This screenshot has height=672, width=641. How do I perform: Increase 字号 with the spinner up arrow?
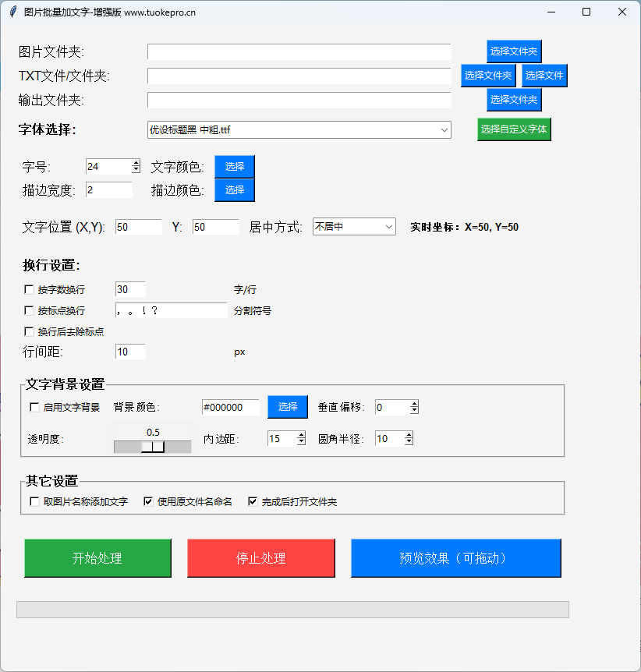tap(136, 163)
